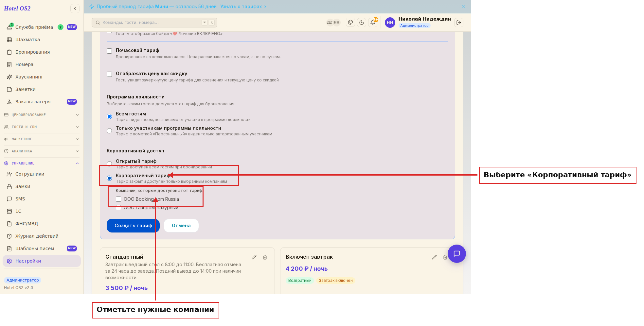644x326 pixels.
Task: Collapse the sidebar with chevron button
Action: coord(75,9)
